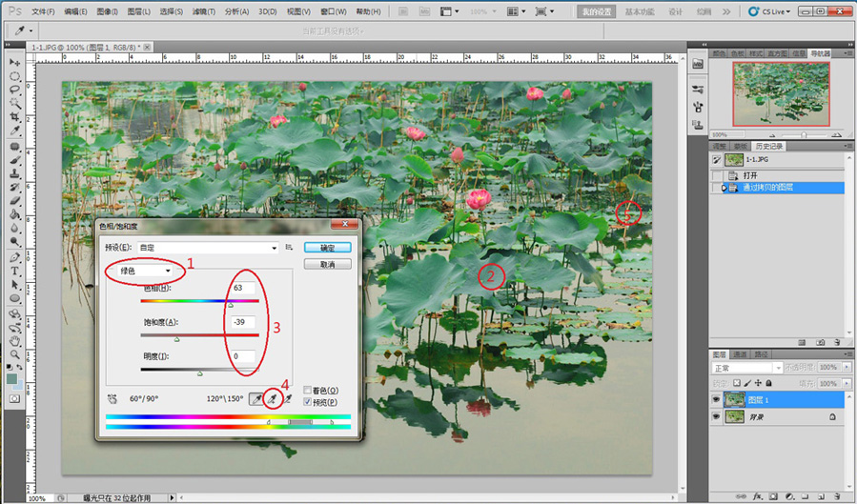Screen dimensions: 857x504
Task: Toggle history brush source for 1-1.JPG snapshot
Action: pyautogui.click(x=717, y=159)
